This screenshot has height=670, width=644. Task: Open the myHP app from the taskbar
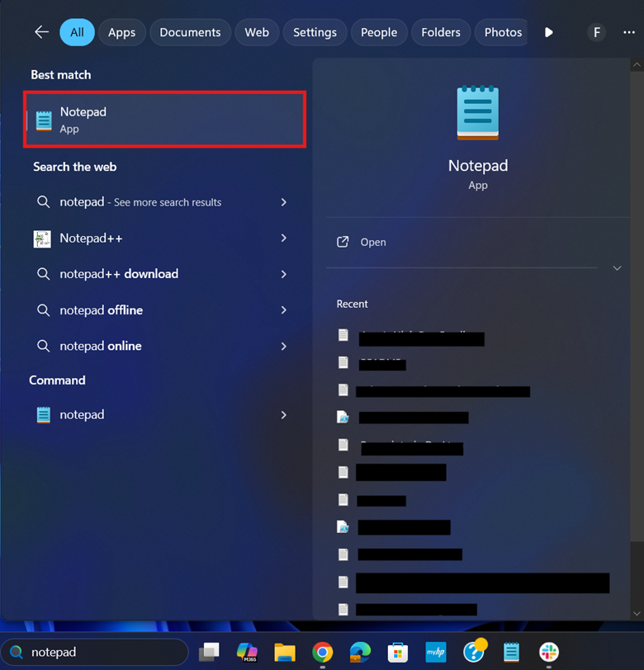pos(436,652)
